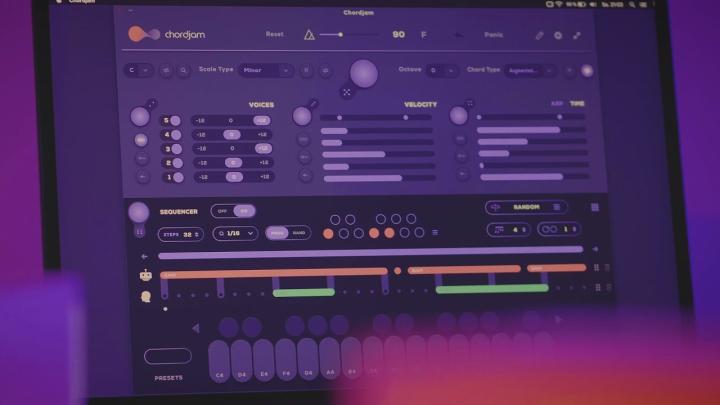Click the Velocity section main knob

coord(302,116)
